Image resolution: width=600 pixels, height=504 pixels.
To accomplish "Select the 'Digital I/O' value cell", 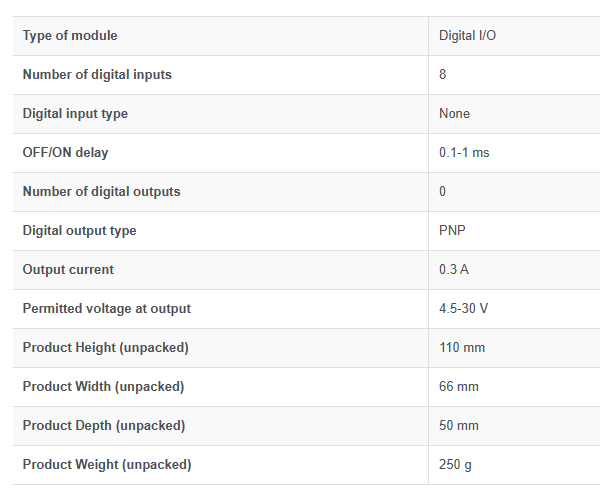I will tap(467, 36).
